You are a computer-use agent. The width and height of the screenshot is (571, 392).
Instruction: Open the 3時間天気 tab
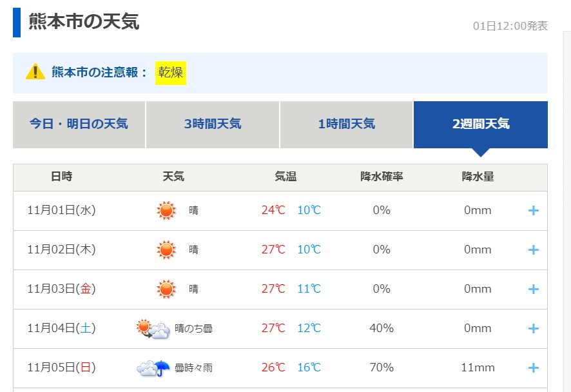tap(213, 124)
